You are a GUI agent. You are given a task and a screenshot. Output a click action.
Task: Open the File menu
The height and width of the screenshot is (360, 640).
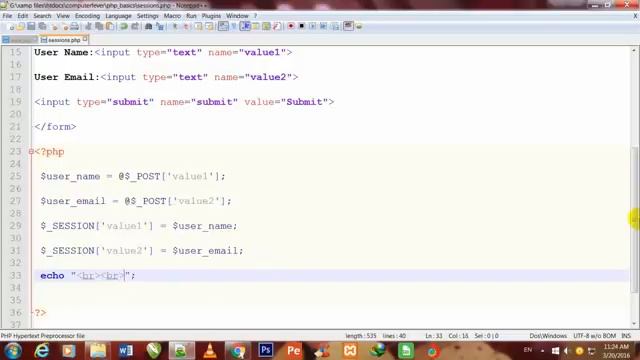[7, 16]
